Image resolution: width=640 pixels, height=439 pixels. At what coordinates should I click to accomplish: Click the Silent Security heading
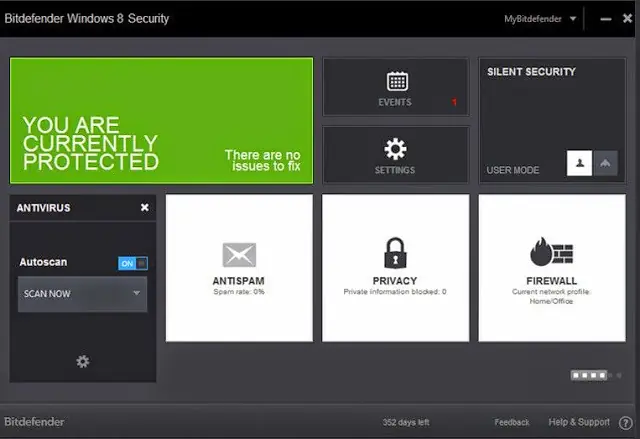tap(531, 72)
